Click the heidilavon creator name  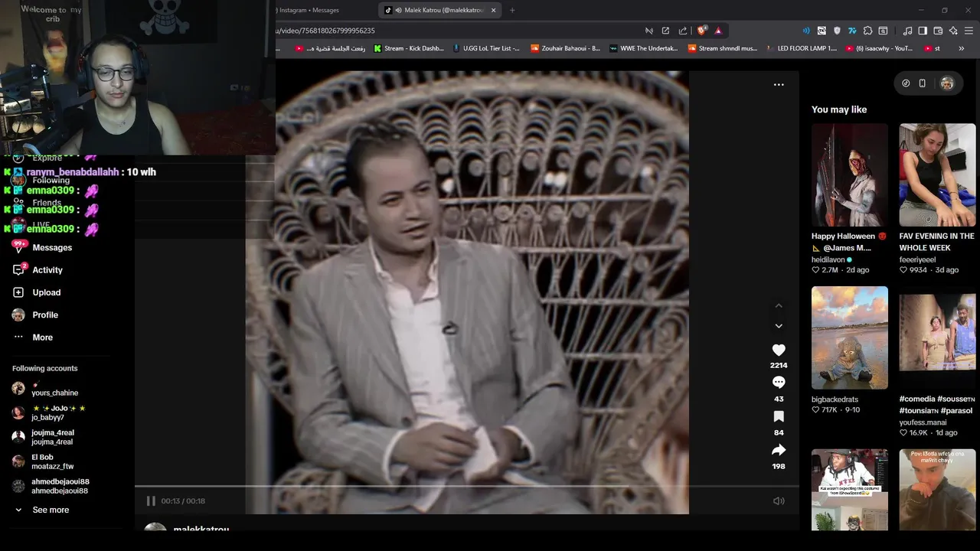[828, 259]
